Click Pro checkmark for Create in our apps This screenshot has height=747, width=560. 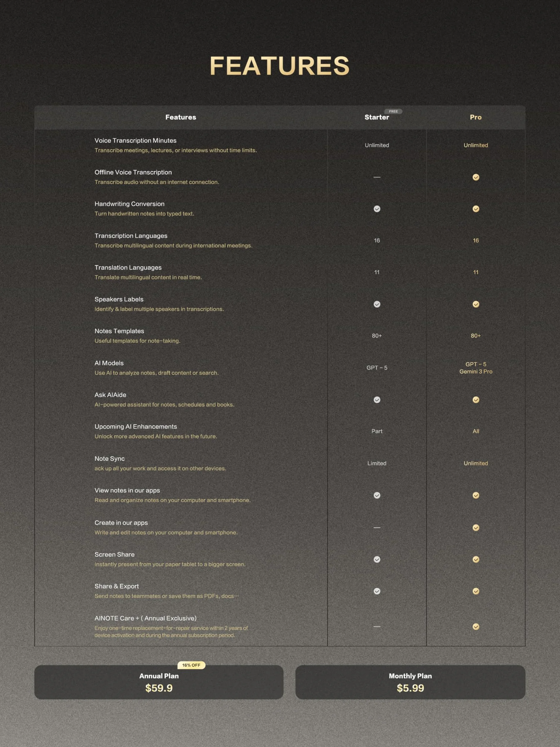[x=475, y=527]
